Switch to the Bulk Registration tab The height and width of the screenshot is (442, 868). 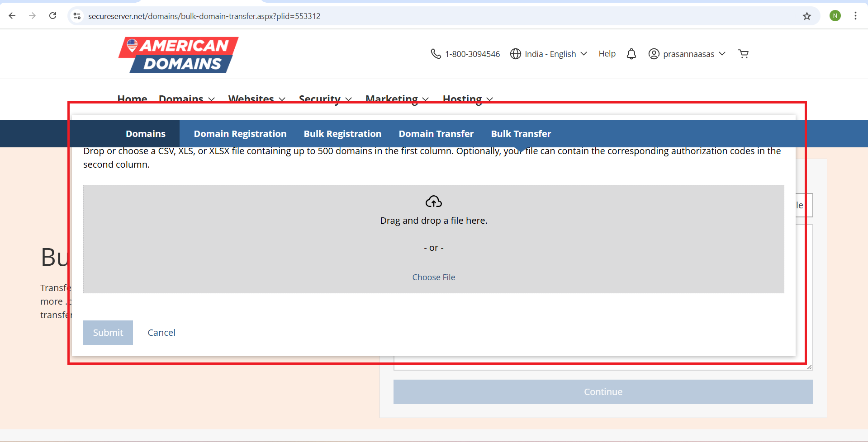(342, 134)
